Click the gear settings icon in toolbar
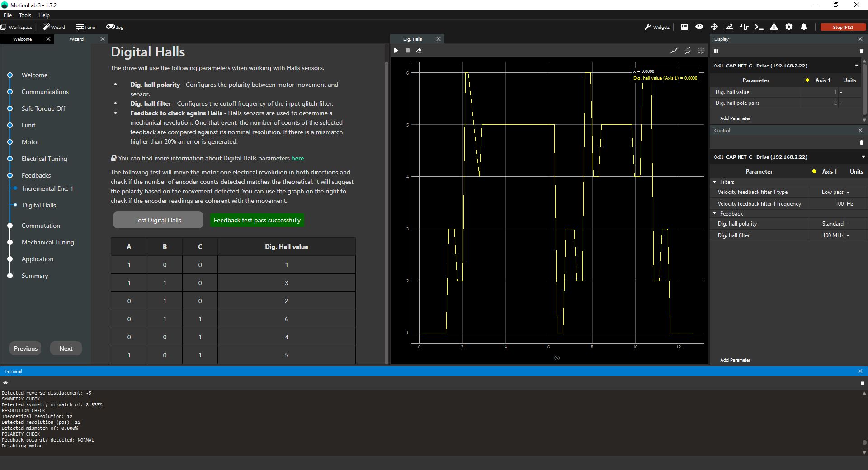The width and height of the screenshot is (868, 470). pyautogui.click(x=789, y=27)
